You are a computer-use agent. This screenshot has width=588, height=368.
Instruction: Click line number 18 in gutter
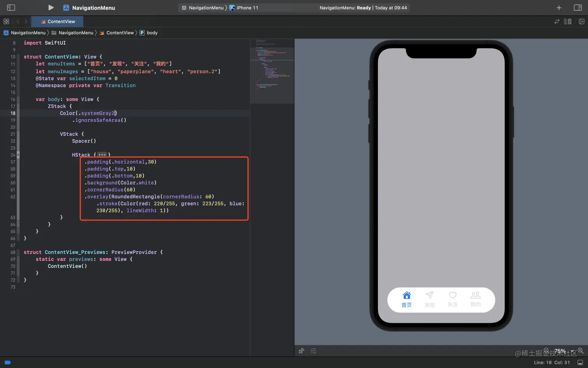[13, 113]
